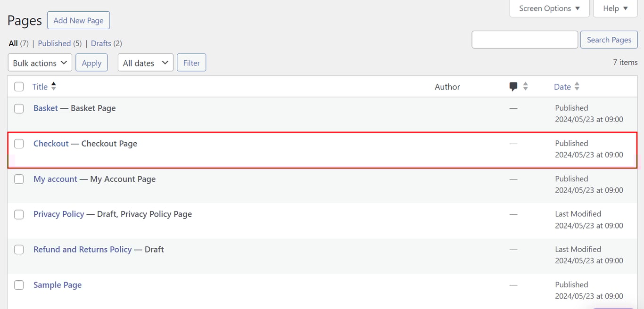Screen dimensions: 644x309
Task: Expand the Screen Options panel
Action: [x=549, y=8]
